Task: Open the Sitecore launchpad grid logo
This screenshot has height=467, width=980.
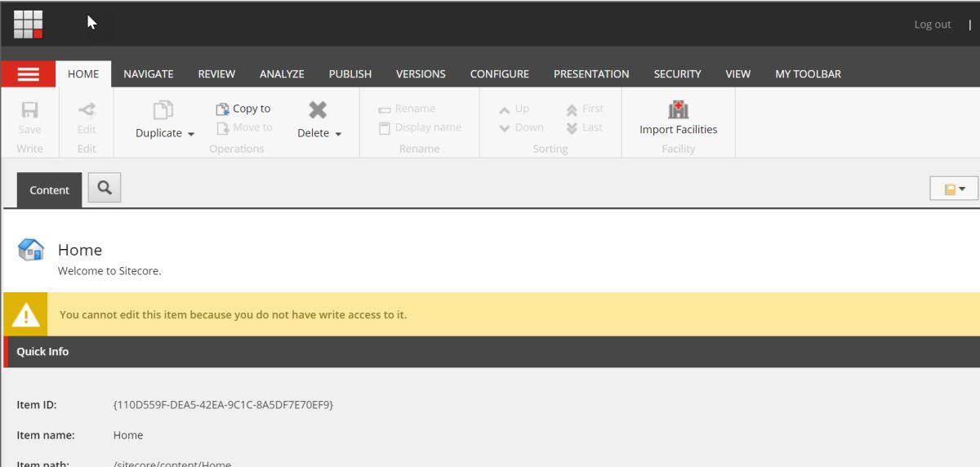Action: pos(28,24)
